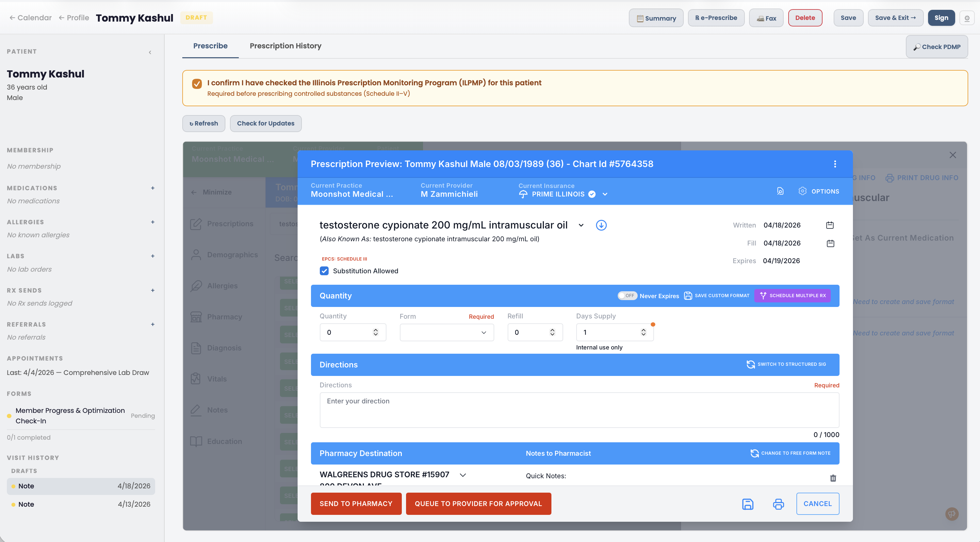The height and width of the screenshot is (542, 980).
Task: Open the prescription Options settings gear
Action: (803, 191)
